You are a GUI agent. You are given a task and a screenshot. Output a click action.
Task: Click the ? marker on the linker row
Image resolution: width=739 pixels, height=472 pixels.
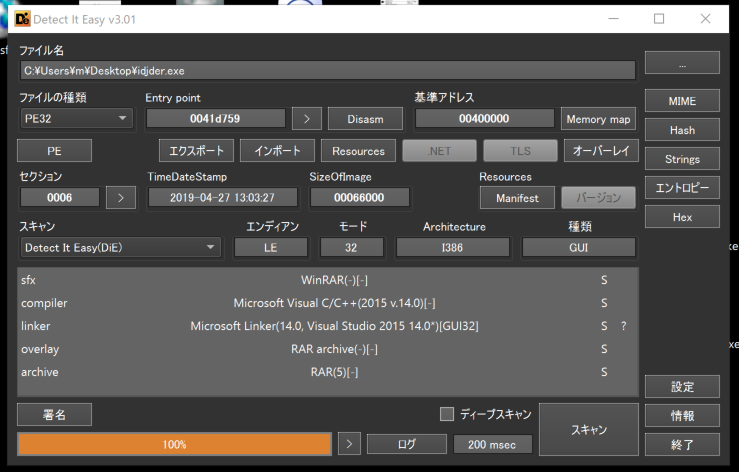click(x=624, y=326)
